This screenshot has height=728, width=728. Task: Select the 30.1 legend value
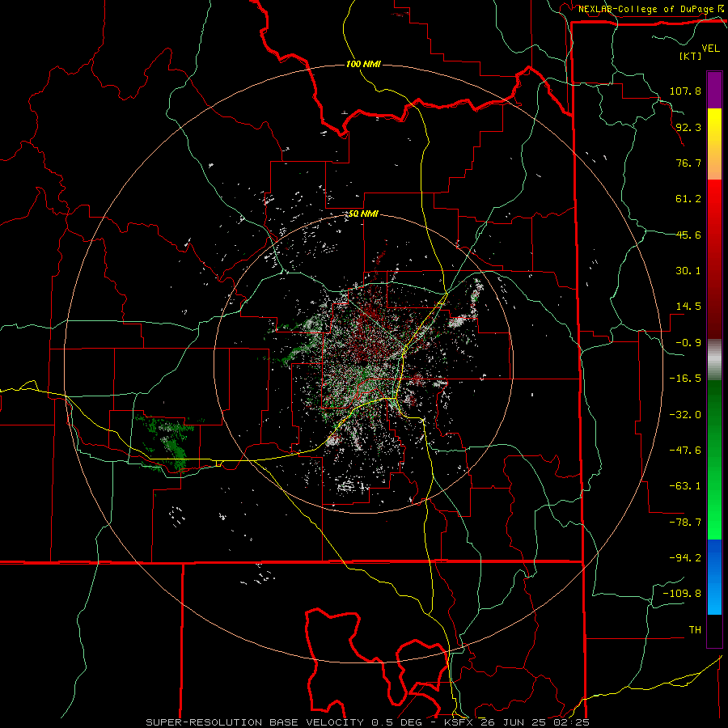pyautogui.click(x=688, y=271)
